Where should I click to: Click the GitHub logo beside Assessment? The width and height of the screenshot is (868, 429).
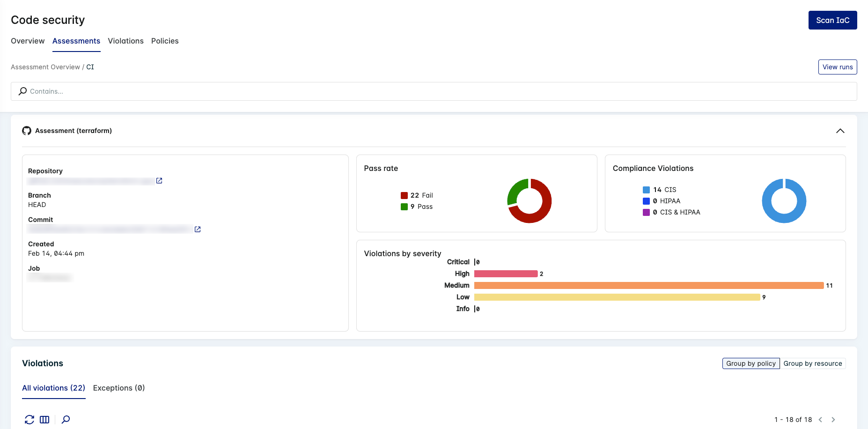point(27,131)
